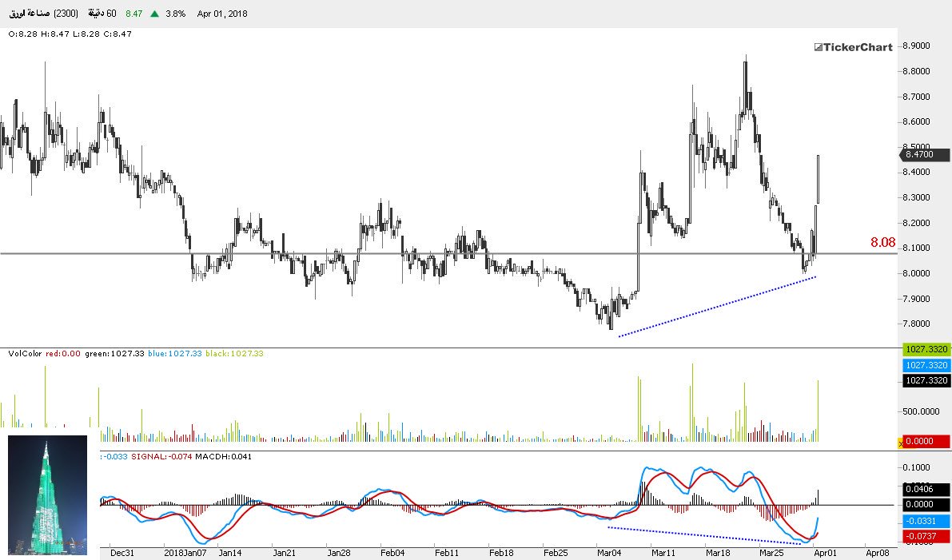Click the 8.8000 price axis label
The width and height of the screenshot is (952, 560).
click(x=916, y=71)
